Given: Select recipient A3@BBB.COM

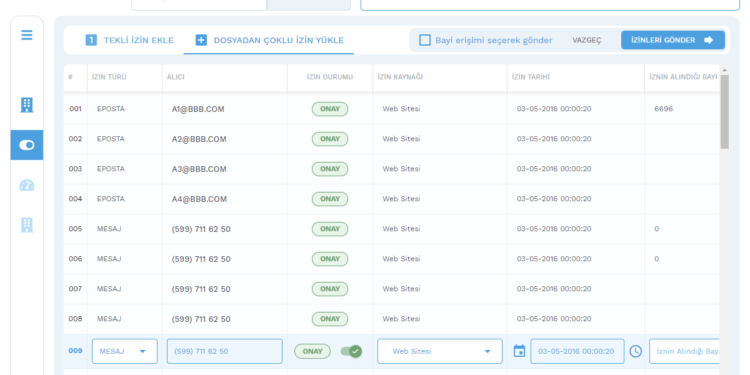Looking at the screenshot, I should tap(199, 169).
